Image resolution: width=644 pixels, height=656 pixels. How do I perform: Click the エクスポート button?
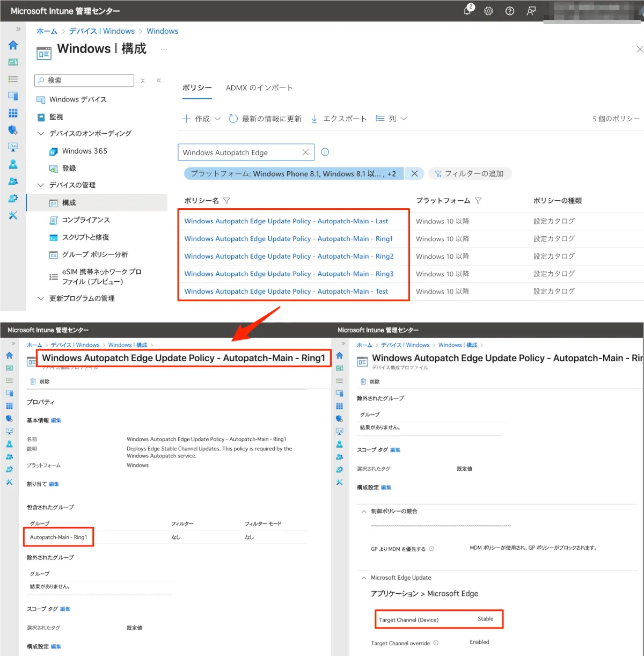point(339,119)
